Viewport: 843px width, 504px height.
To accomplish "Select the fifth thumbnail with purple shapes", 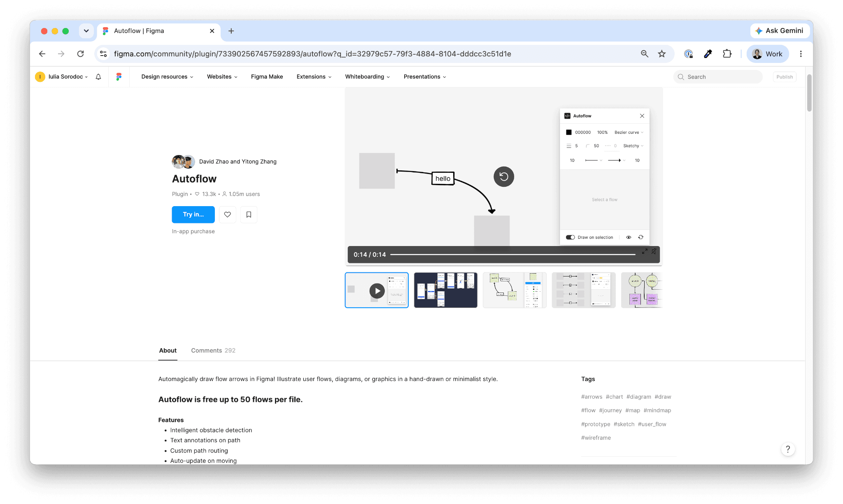I will (642, 290).
